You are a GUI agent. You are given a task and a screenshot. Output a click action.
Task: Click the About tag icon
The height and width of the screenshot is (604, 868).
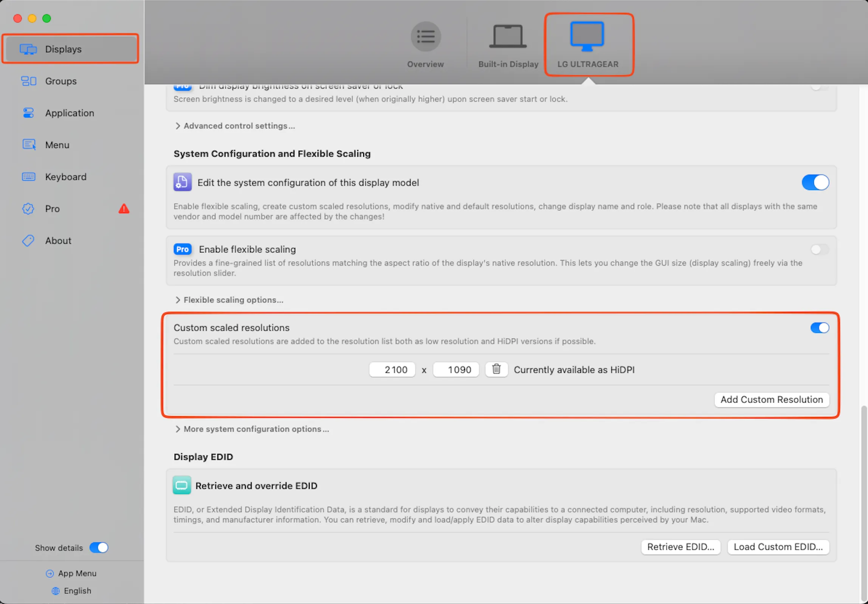coord(28,240)
